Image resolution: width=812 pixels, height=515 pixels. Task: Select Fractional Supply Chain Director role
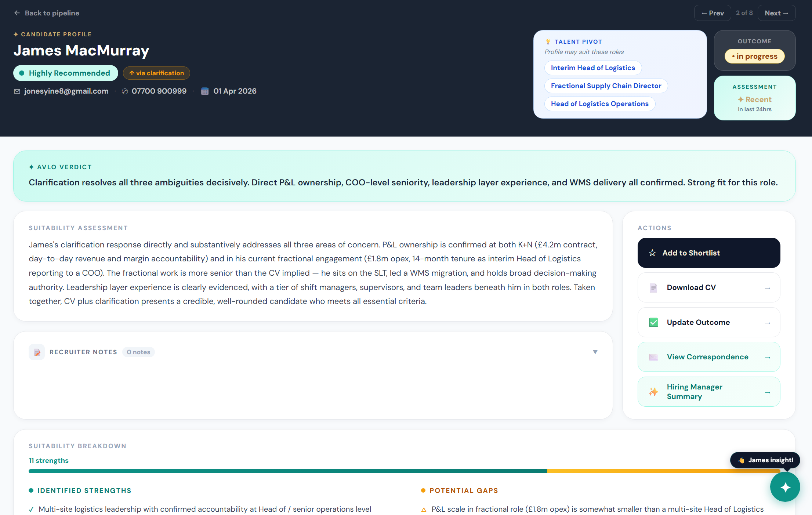pos(606,86)
